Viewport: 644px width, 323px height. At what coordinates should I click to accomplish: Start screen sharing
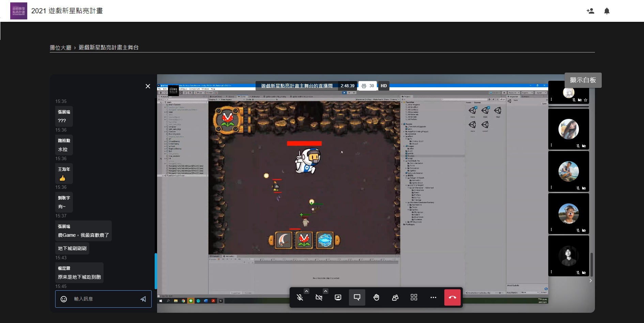click(338, 297)
